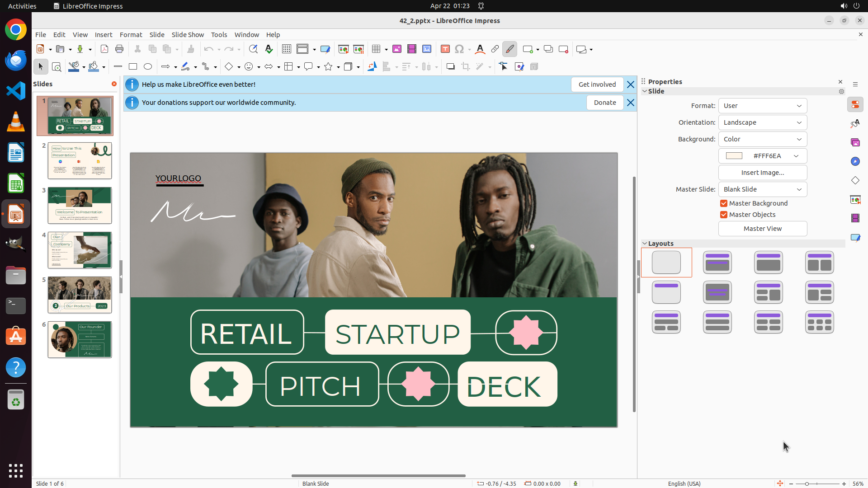The height and width of the screenshot is (488, 868).
Task: Open the Format dropdown showing User
Action: pos(762,106)
